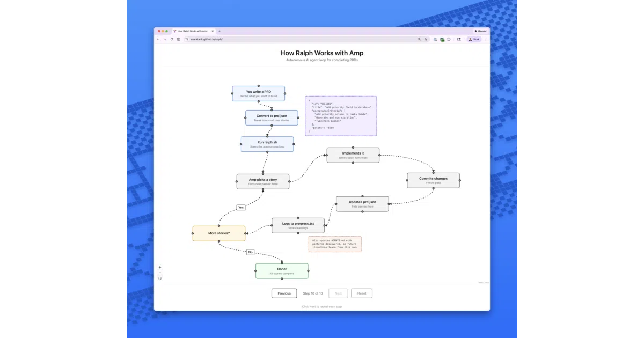Zoom in the flow diagram with plus control
Viewport: 644px width, 338px height.
coord(160,267)
